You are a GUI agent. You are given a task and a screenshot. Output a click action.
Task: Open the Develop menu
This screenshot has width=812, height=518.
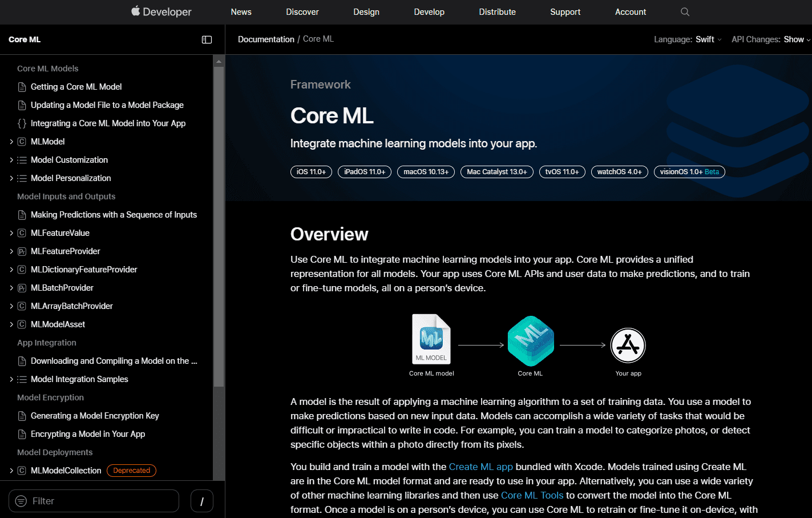pos(429,12)
